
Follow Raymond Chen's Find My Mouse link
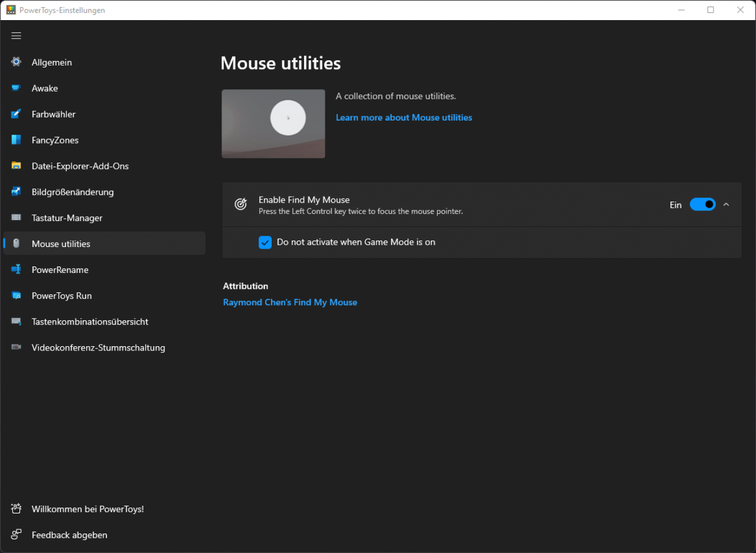290,302
